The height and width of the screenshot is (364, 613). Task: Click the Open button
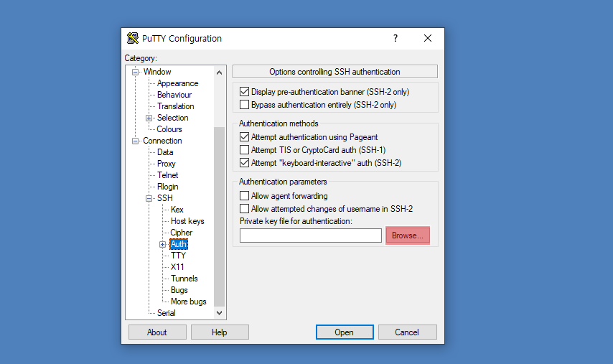345,332
